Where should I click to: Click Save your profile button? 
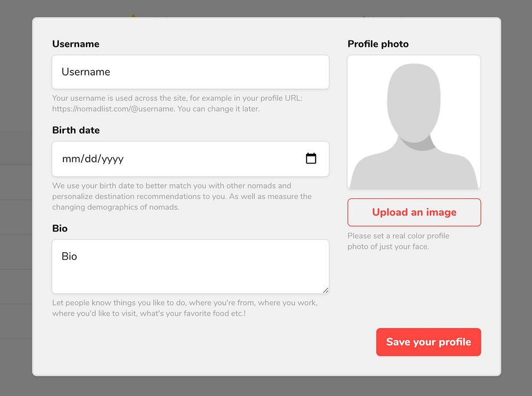(x=428, y=342)
